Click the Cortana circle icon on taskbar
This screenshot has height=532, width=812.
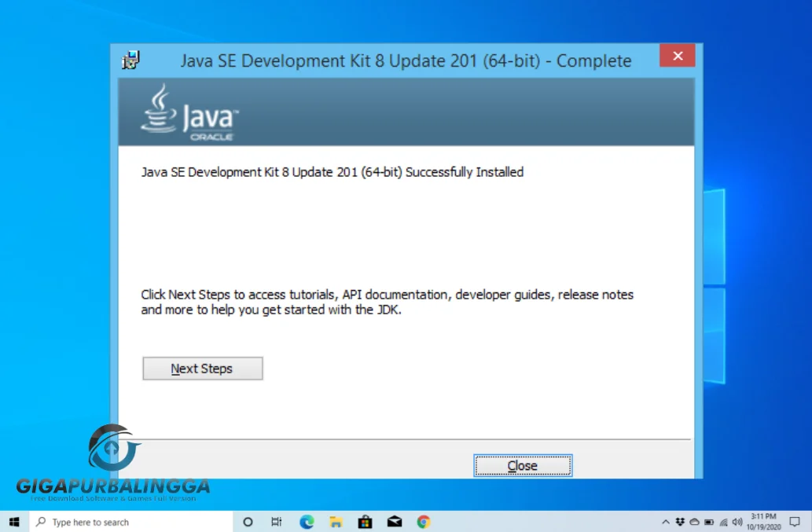248,521
